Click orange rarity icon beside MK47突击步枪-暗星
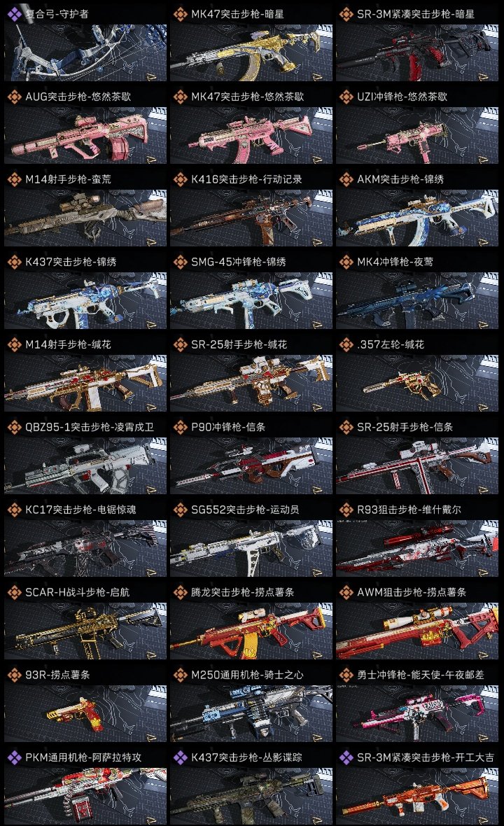Viewport: 504px width, 826px height. coord(181,14)
